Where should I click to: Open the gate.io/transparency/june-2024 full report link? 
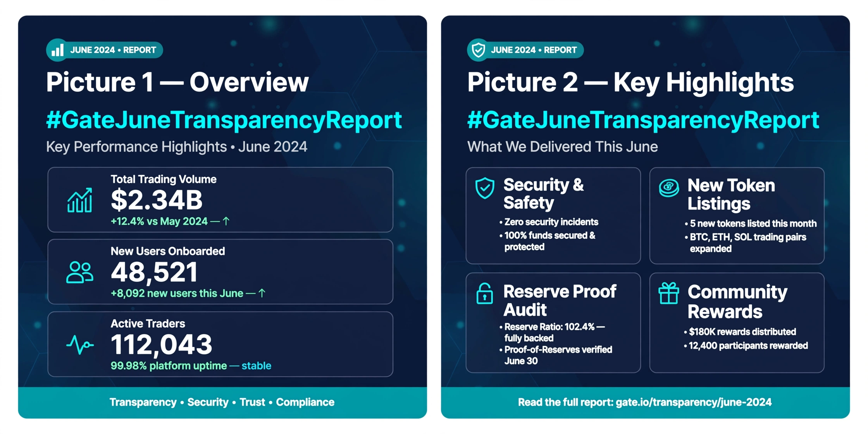point(694,402)
